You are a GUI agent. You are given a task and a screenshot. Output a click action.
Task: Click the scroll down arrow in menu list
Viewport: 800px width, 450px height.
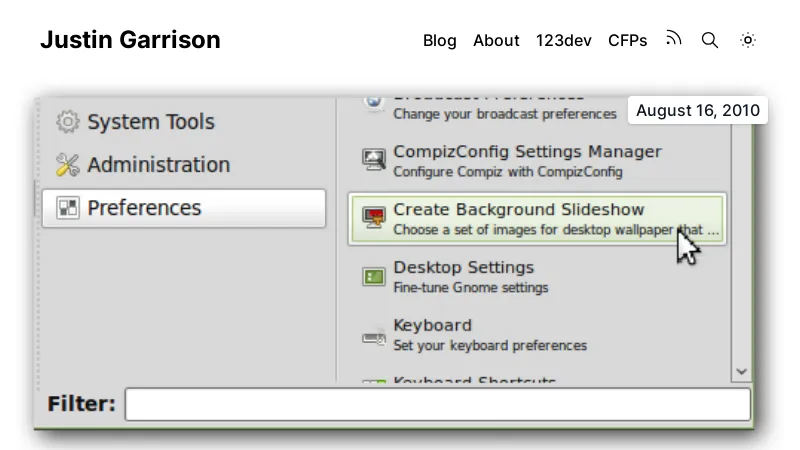coord(741,371)
